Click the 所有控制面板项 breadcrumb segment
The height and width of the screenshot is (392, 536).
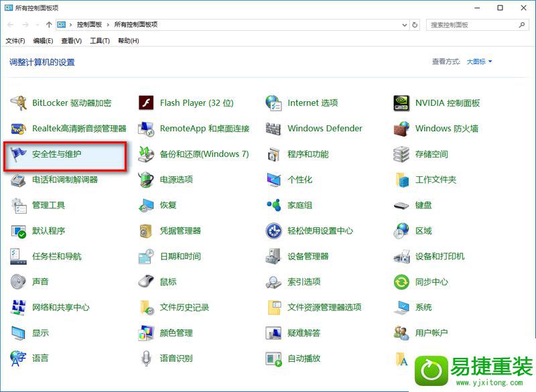(136, 25)
